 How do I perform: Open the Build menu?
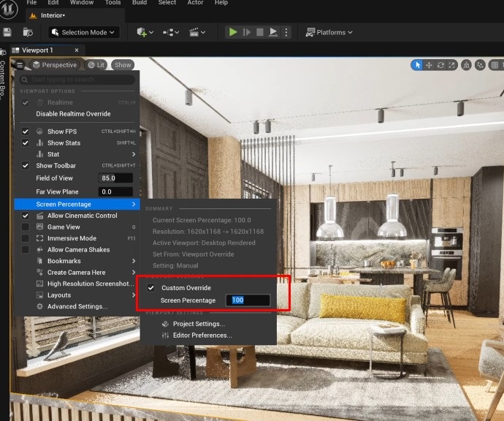click(139, 3)
